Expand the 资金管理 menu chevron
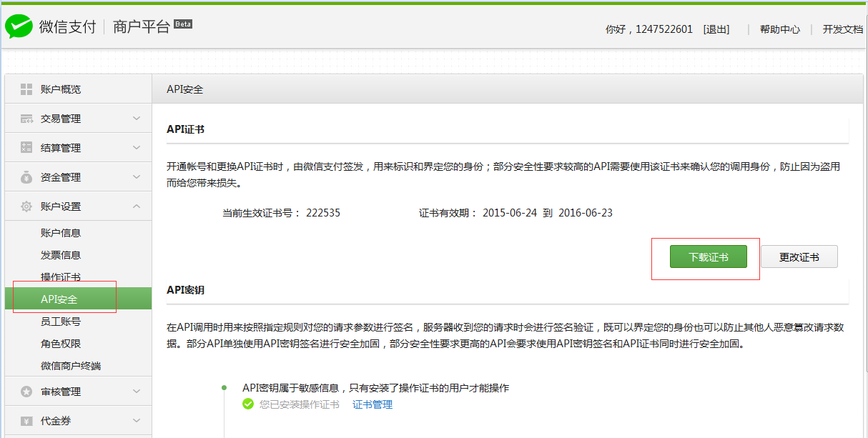 click(137, 177)
